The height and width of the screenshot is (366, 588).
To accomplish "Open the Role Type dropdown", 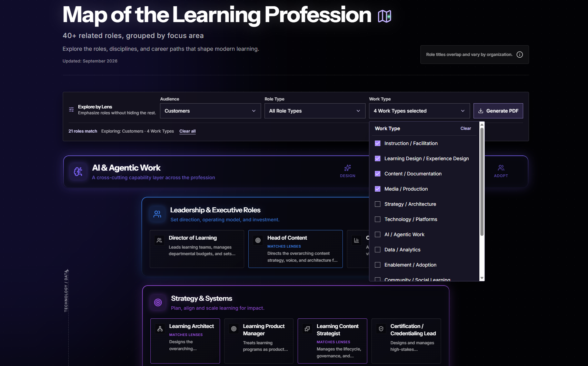I will click(x=315, y=111).
